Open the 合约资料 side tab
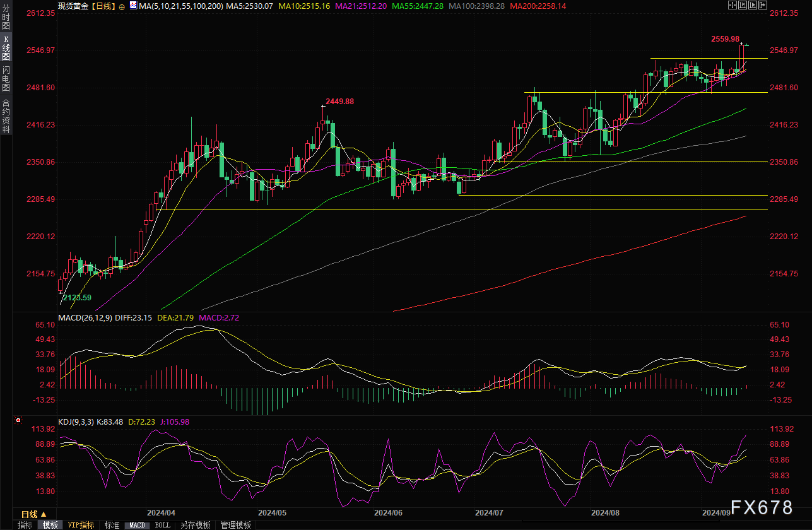The height and width of the screenshot is (530, 812). click(6, 115)
